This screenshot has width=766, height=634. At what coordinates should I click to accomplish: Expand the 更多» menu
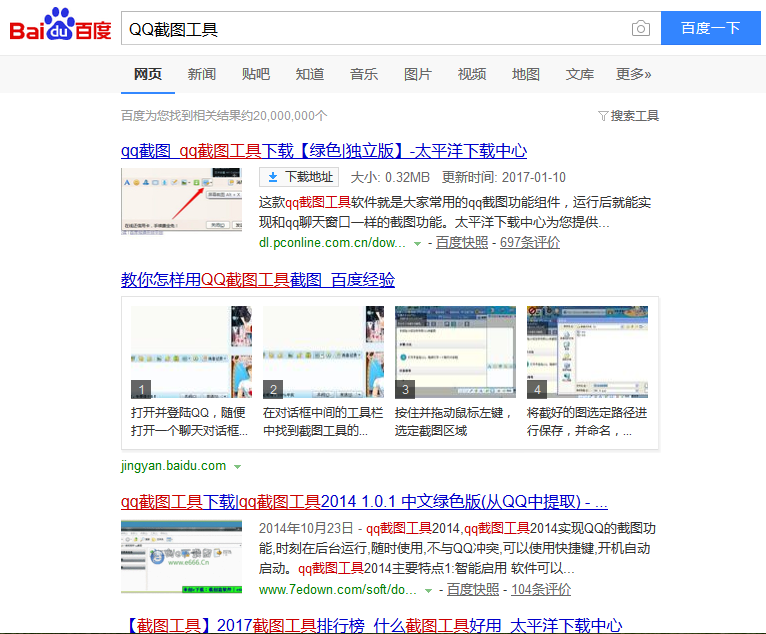[x=634, y=74]
